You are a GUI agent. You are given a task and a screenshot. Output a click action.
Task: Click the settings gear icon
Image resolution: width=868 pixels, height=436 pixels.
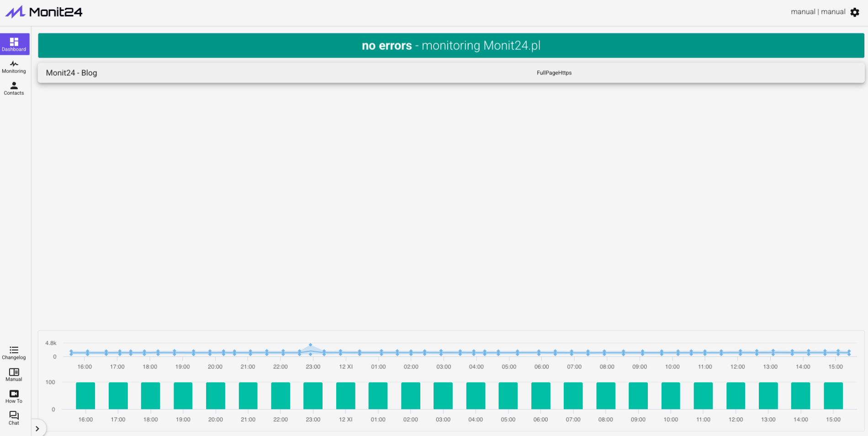[855, 12]
